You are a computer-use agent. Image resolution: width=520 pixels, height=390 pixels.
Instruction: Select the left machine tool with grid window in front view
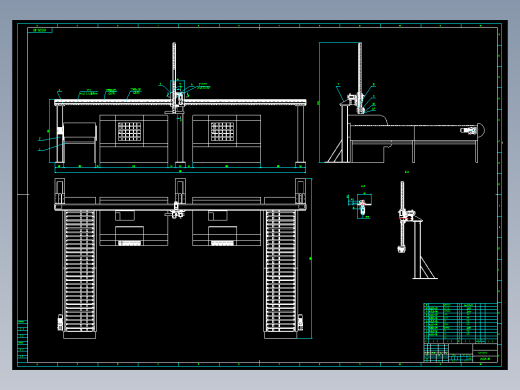point(133,139)
